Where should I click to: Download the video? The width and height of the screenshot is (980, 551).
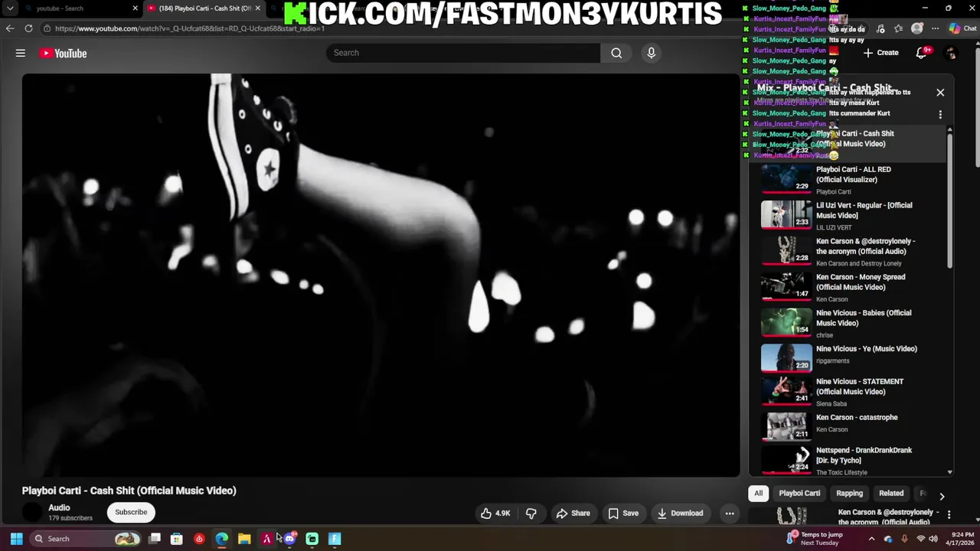click(680, 513)
